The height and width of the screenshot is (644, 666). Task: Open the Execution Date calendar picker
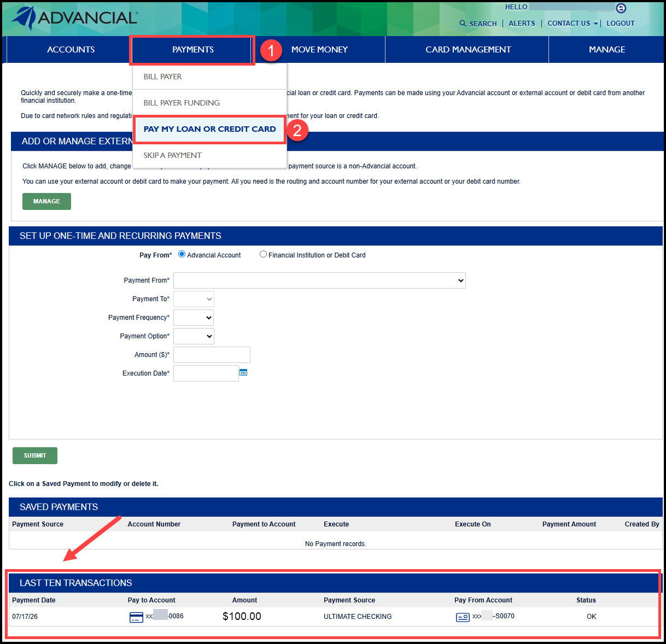[243, 372]
